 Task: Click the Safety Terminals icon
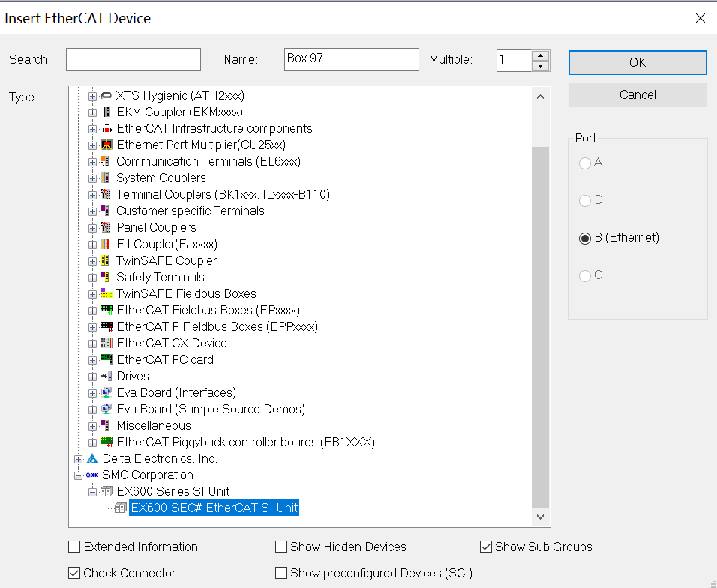point(105,277)
